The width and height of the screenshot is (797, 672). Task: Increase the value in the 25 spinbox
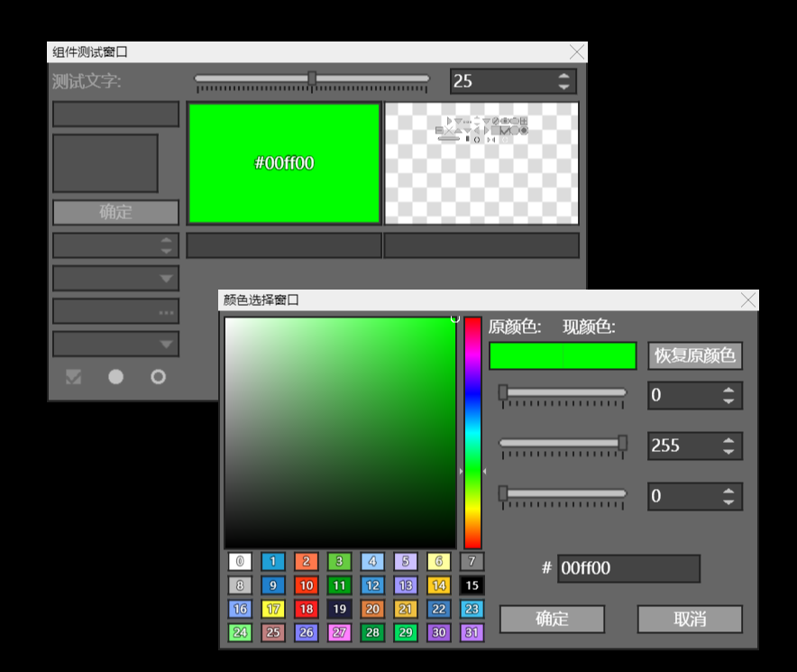coord(563,76)
